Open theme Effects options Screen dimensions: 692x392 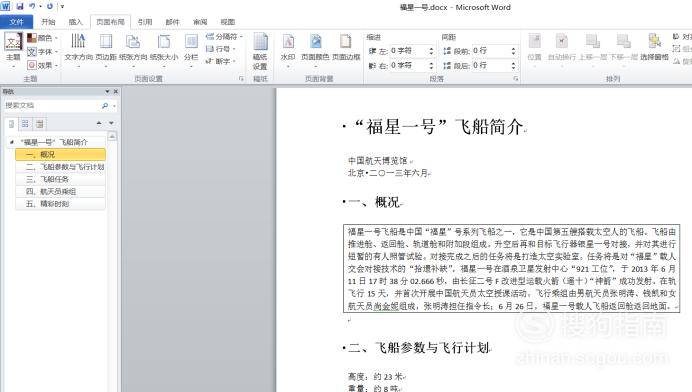(x=42, y=65)
